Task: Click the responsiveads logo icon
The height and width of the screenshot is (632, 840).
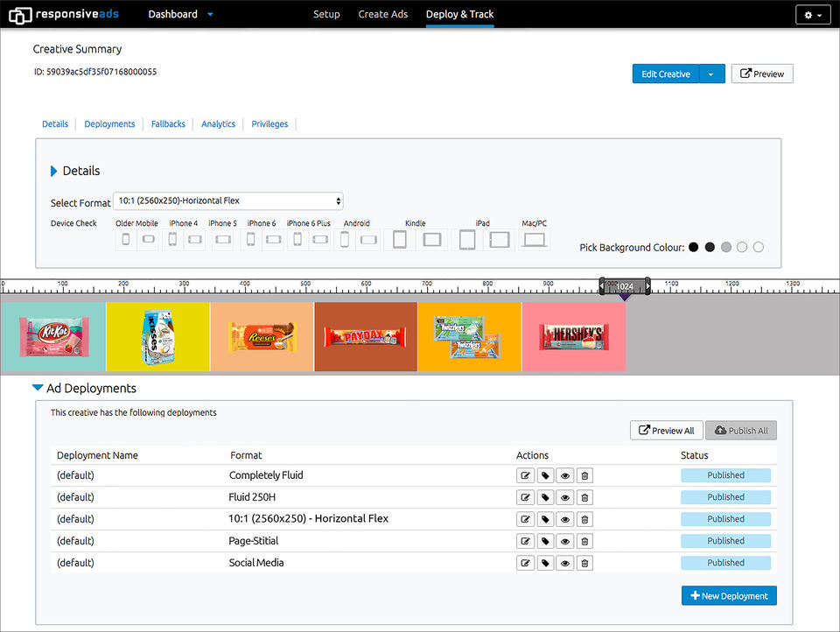Action: (20, 15)
